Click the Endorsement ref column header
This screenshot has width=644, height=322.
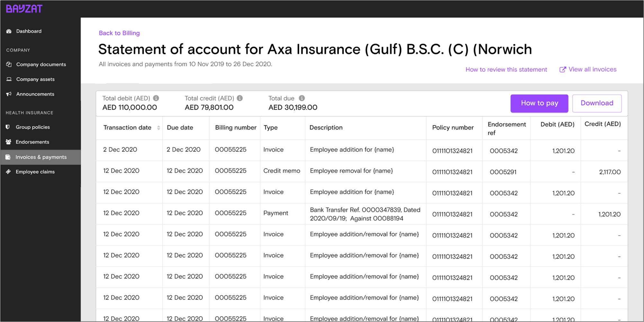click(x=507, y=128)
